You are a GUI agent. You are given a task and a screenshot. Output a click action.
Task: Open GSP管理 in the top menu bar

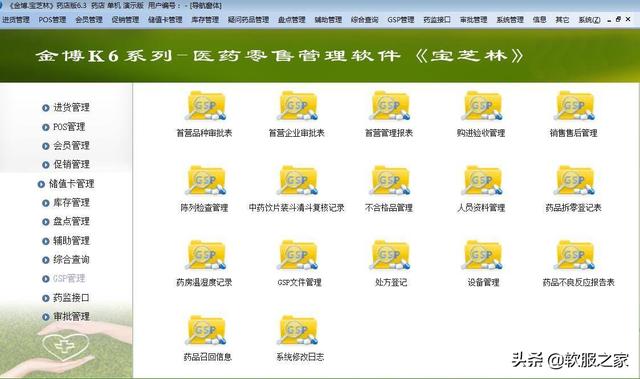click(x=401, y=20)
